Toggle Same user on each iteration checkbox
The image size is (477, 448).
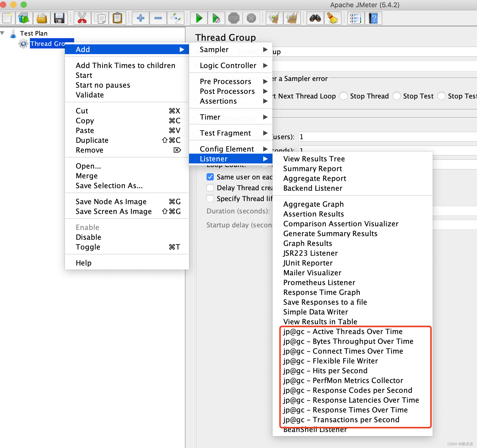click(x=210, y=177)
